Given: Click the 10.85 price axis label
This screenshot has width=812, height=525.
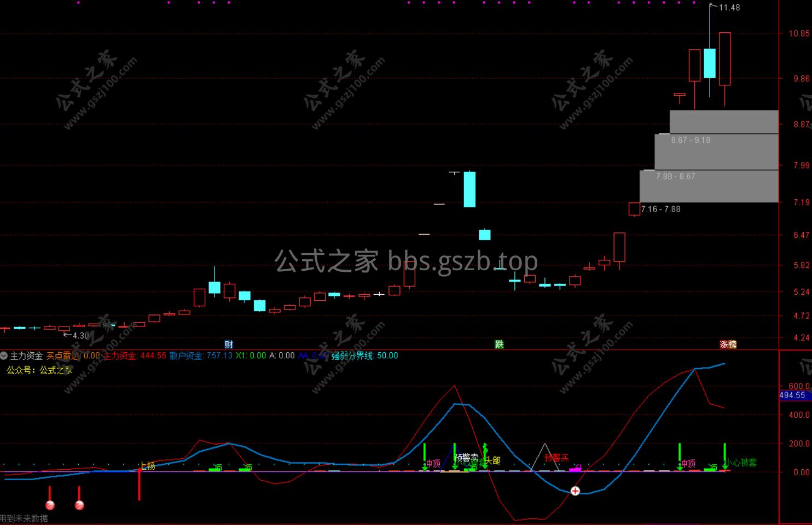Looking at the screenshot, I should (799, 33).
